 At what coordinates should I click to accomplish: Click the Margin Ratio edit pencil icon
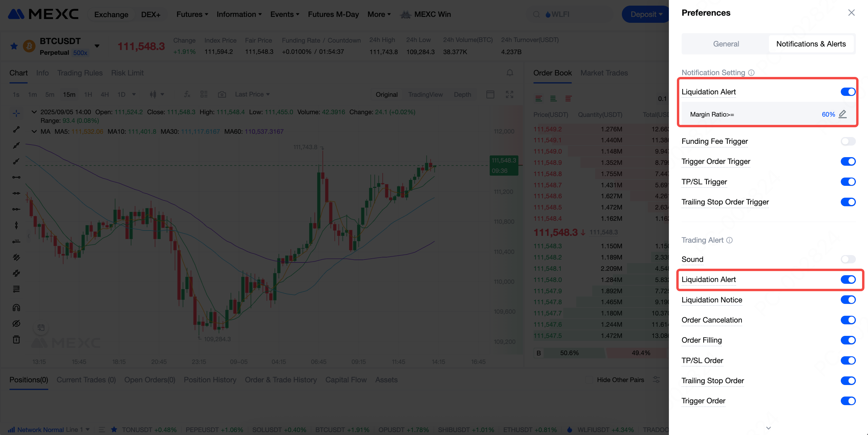tap(842, 114)
